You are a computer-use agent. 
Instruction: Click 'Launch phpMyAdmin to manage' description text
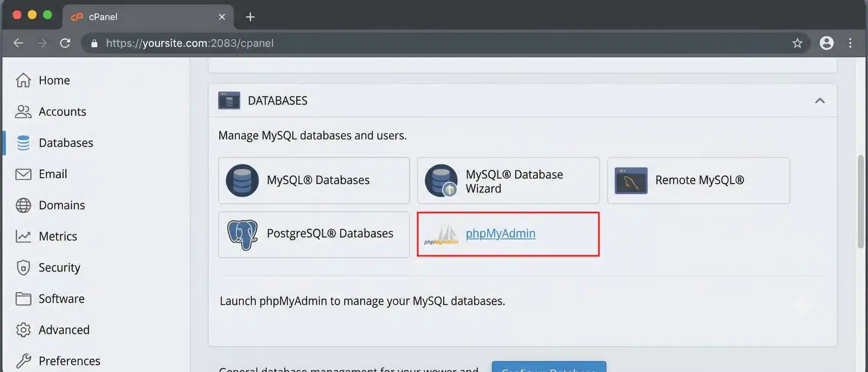[x=362, y=301]
